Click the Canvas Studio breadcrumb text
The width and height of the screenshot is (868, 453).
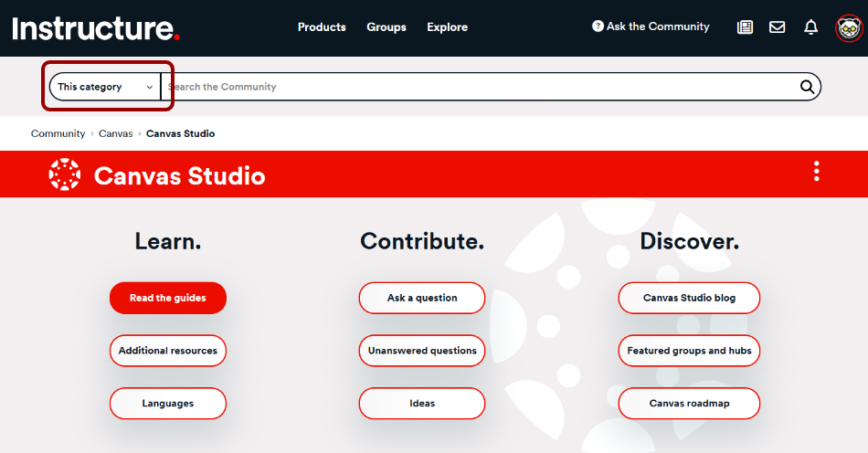coord(181,134)
